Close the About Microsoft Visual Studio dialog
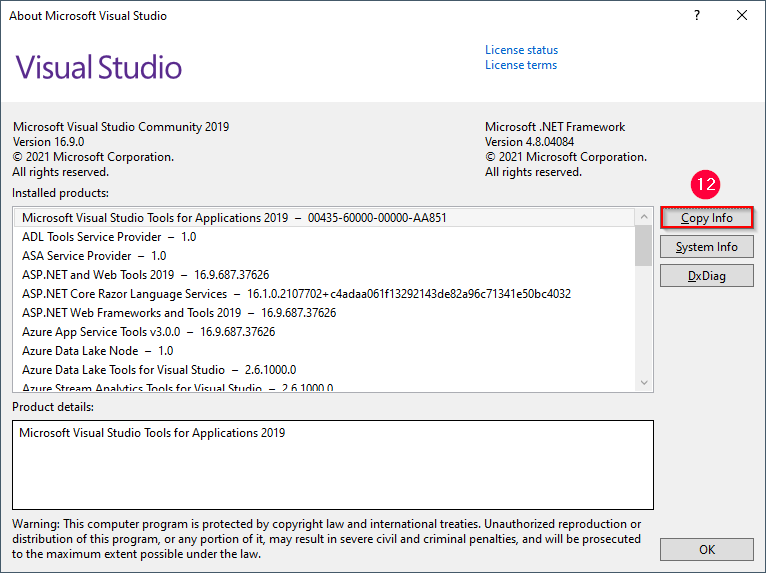Image resolution: width=766 pixels, height=573 pixels. (741, 16)
